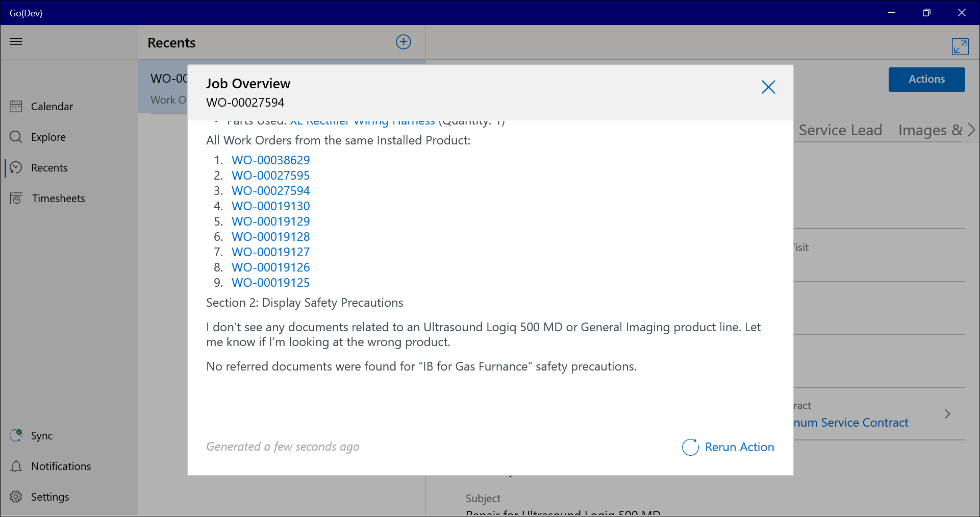The width and height of the screenshot is (980, 517).
Task: Open Calendar from the sidebar
Action: 52,106
